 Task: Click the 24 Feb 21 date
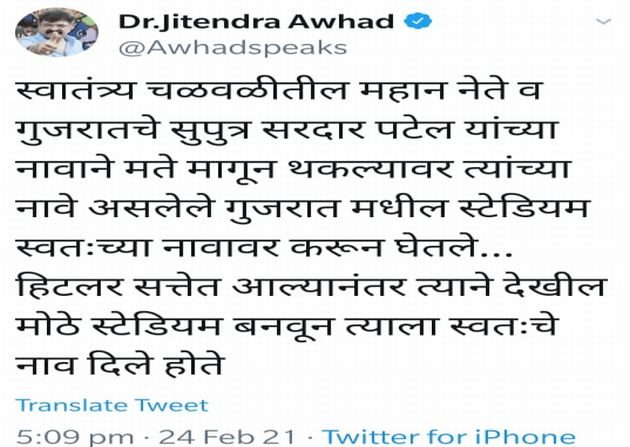pos(227,437)
